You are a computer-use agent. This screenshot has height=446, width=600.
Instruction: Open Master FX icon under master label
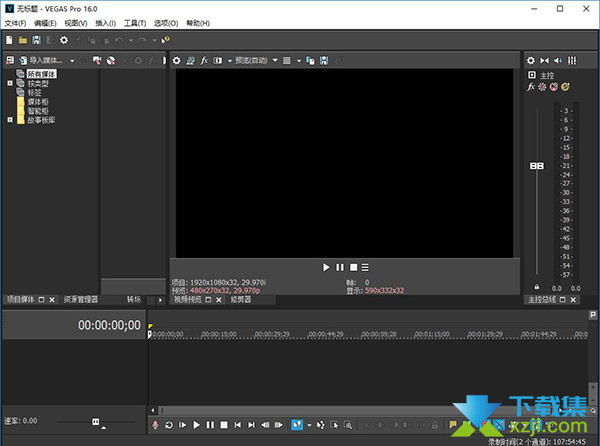(531, 87)
